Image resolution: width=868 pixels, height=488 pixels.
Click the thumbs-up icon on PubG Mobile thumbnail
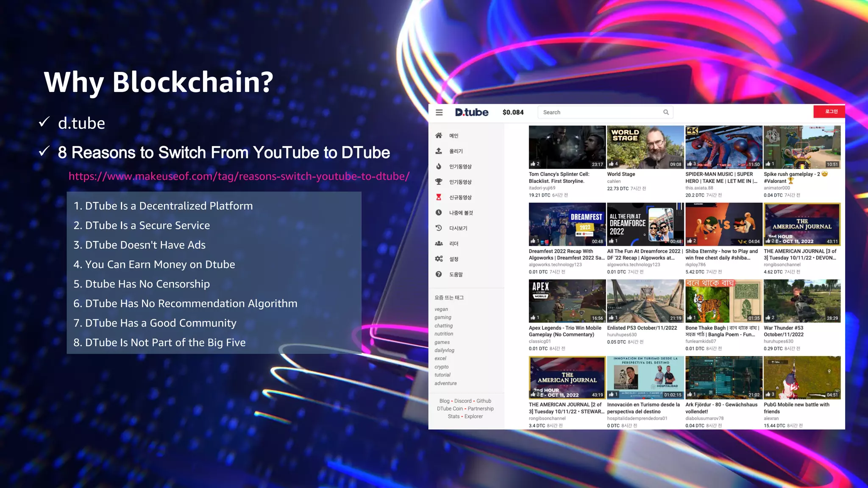768,394
